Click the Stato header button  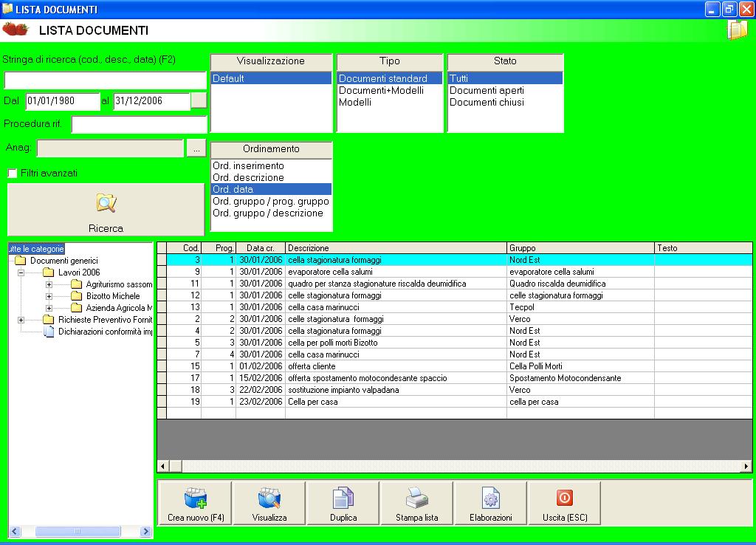click(505, 61)
